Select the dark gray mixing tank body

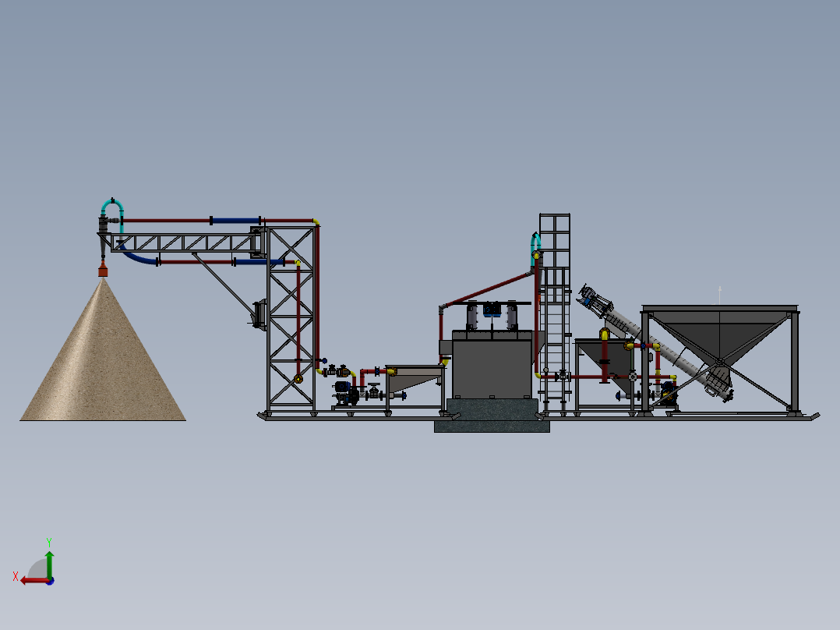pos(492,365)
